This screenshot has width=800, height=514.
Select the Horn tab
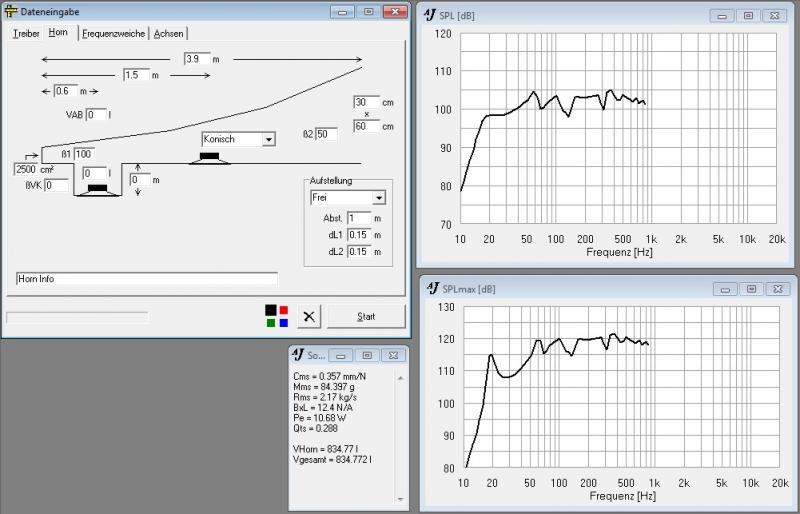[58, 32]
